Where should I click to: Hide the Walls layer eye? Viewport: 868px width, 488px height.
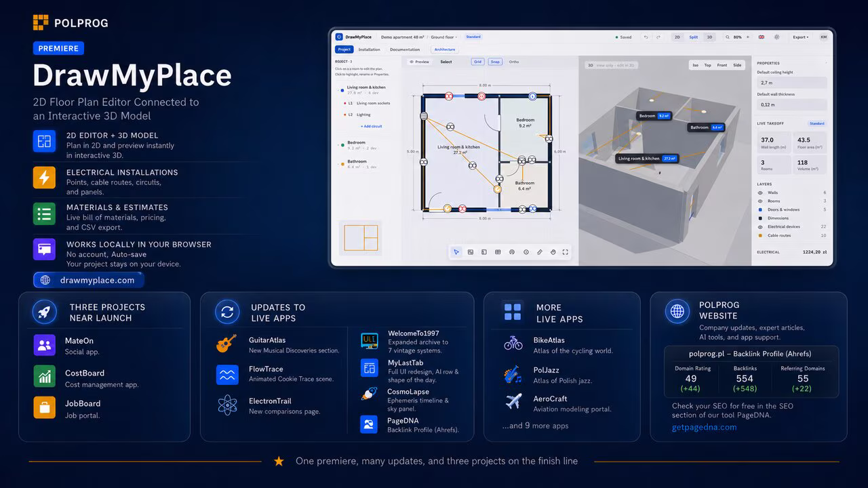[x=761, y=192]
